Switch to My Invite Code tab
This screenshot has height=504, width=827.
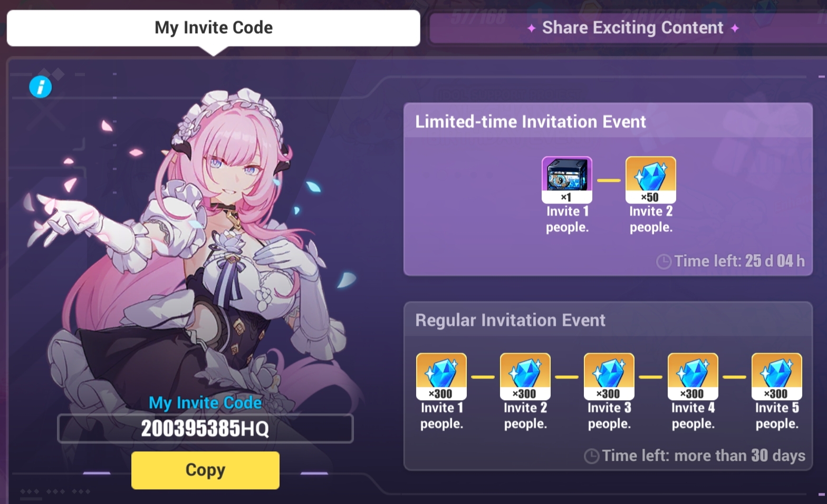point(214,28)
